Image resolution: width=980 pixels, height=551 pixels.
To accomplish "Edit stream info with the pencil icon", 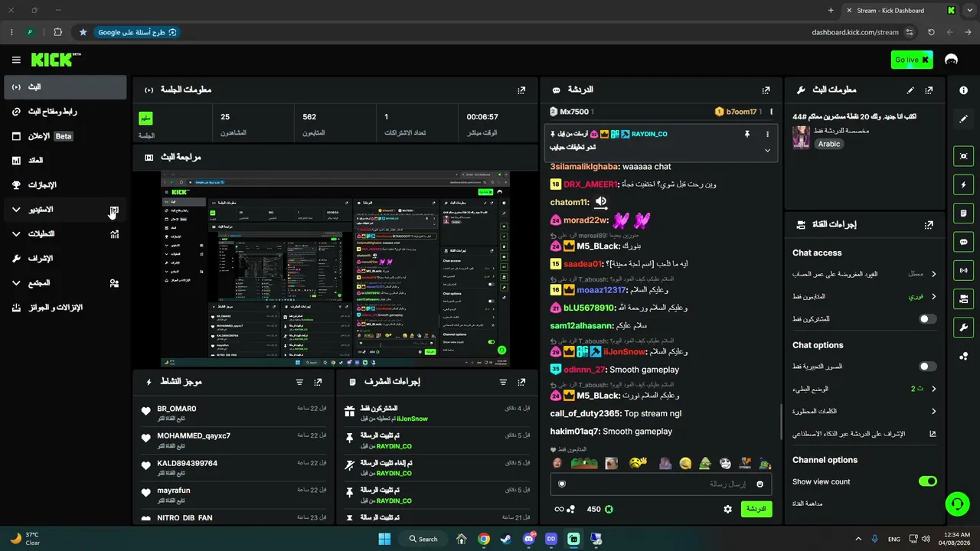I will tap(910, 90).
